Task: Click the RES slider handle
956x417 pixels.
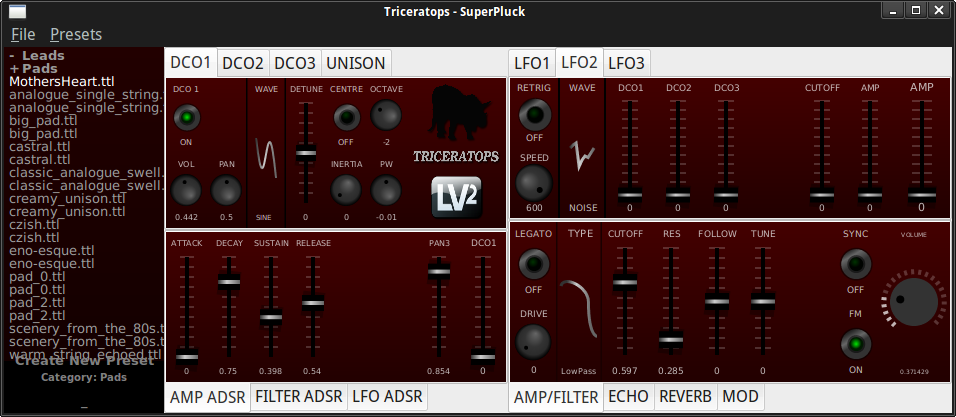Action: pyautogui.click(x=671, y=340)
